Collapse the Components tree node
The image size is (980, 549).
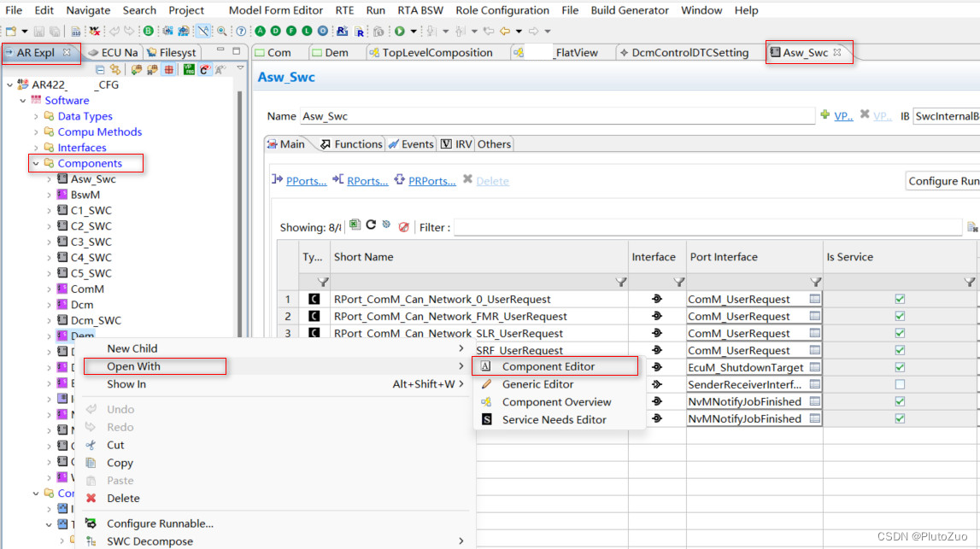(x=35, y=163)
